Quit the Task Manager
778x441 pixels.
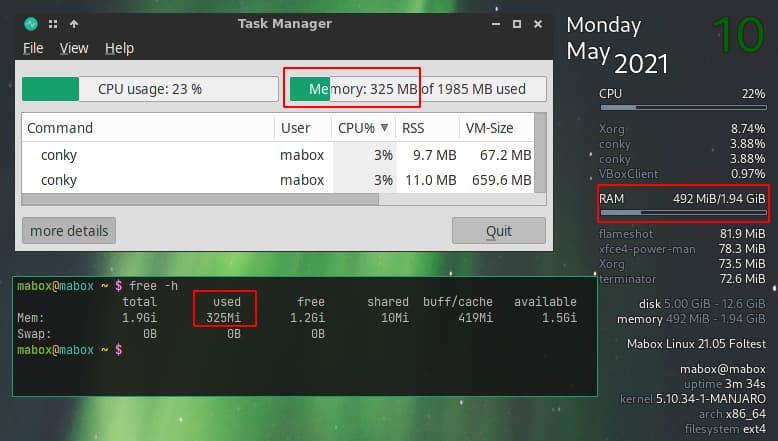tap(498, 231)
